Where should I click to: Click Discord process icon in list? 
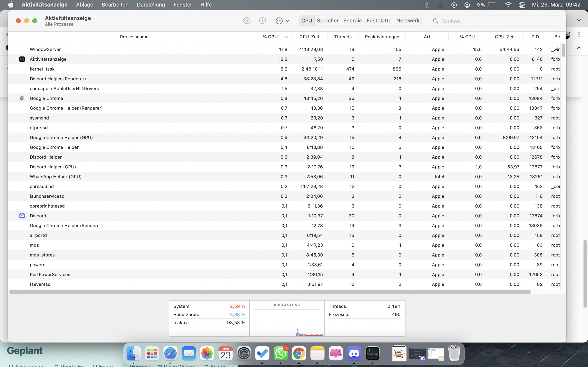[x=22, y=216]
